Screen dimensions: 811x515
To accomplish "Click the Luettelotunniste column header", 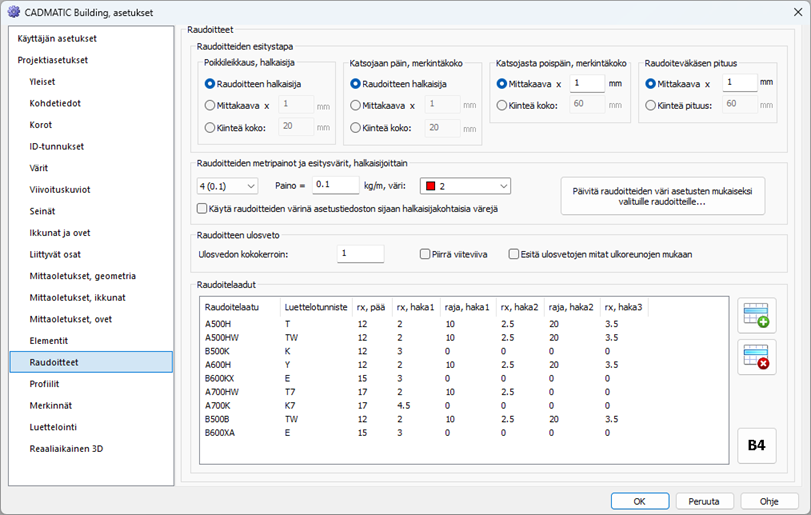I will tap(316, 307).
